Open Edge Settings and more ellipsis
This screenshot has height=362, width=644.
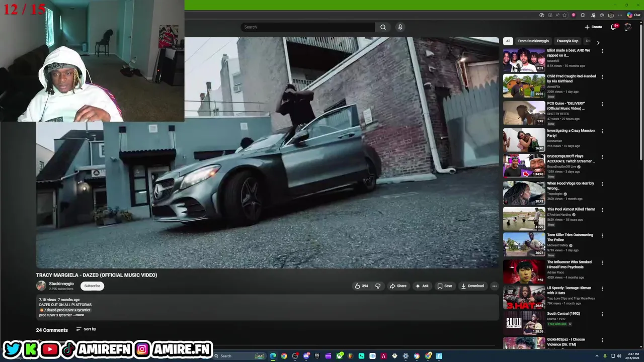tap(620, 15)
